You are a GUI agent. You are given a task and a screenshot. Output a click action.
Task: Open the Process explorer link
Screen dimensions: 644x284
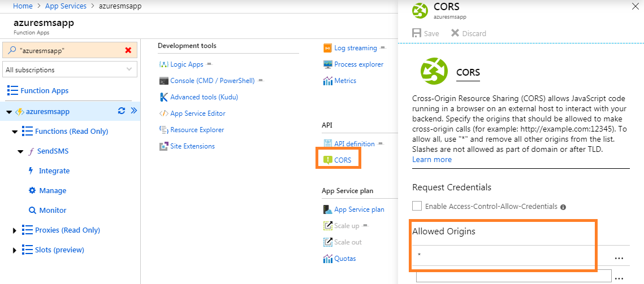[x=359, y=64]
